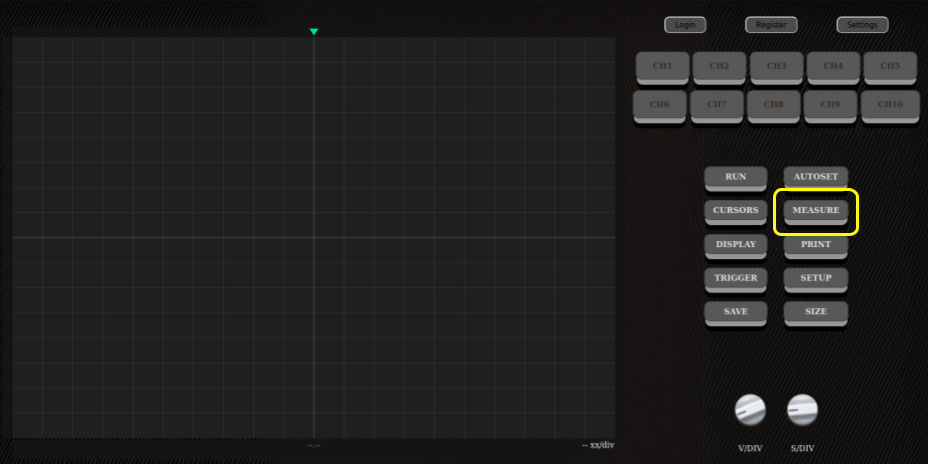Open the TRIGGER menu
Image resolution: width=928 pixels, height=464 pixels.
point(736,278)
